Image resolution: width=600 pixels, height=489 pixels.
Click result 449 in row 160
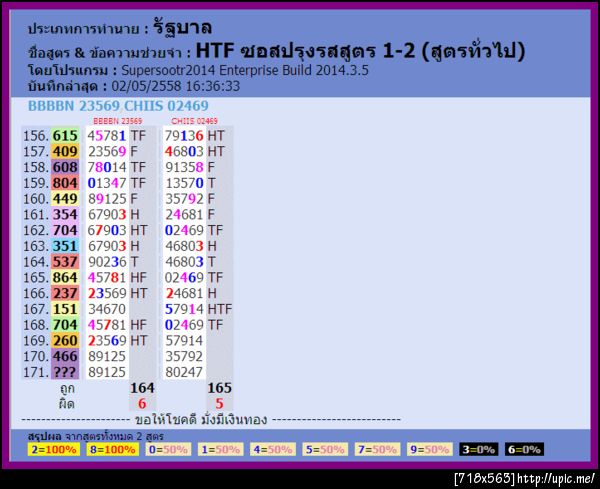click(x=65, y=199)
